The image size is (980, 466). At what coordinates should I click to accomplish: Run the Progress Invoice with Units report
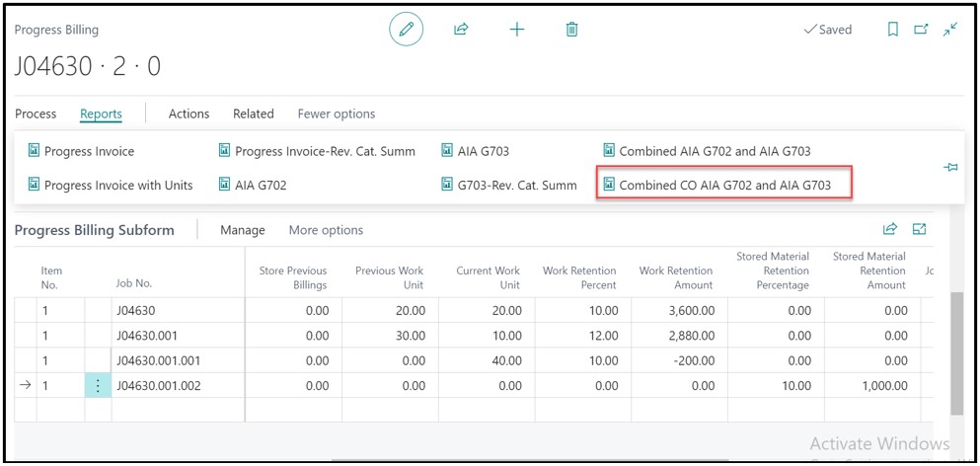pyautogui.click(x=117, y=185)
